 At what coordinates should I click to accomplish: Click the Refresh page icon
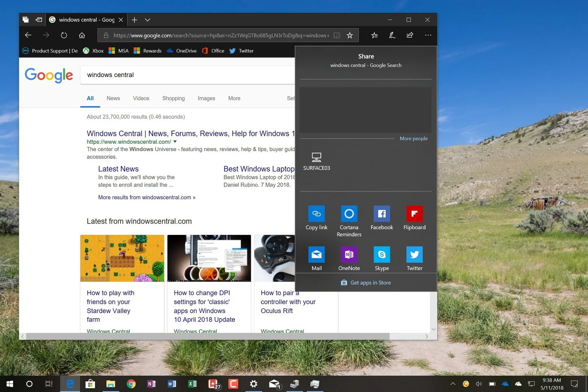64,35
